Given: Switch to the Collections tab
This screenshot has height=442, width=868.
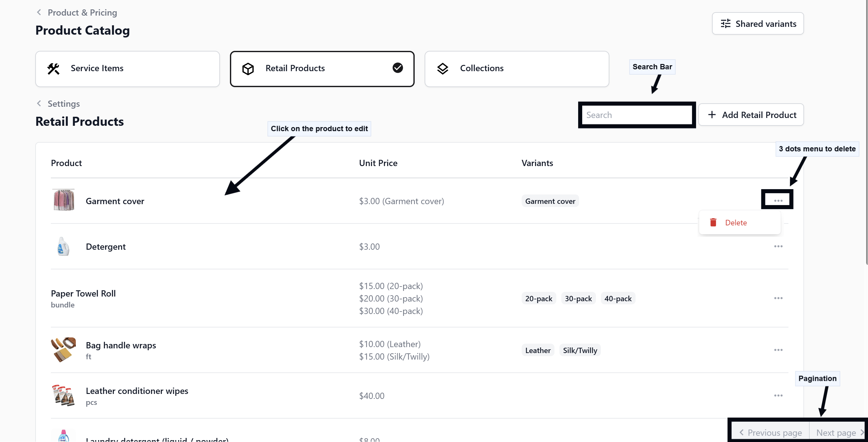Looking at the screenshot, I should pos(517,69).
